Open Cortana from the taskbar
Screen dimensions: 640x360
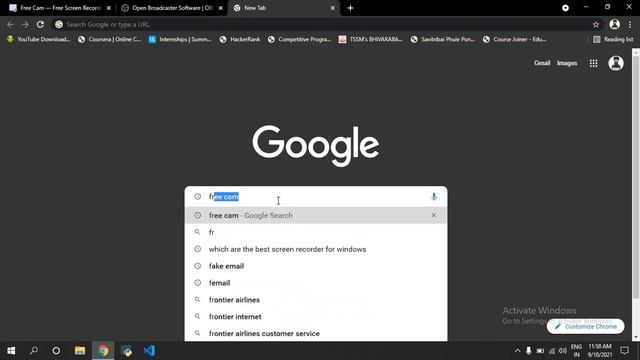pos(56,351)
